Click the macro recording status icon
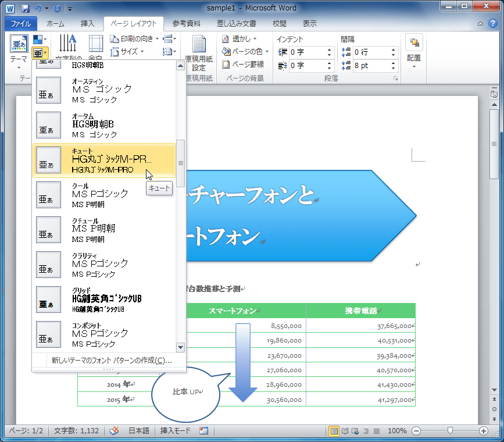The height and width of the screenshot is (442, 504). (203, 431)
